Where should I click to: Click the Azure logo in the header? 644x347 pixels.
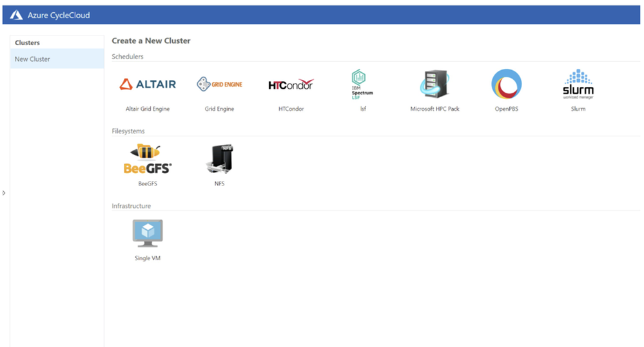coord(16,15)
